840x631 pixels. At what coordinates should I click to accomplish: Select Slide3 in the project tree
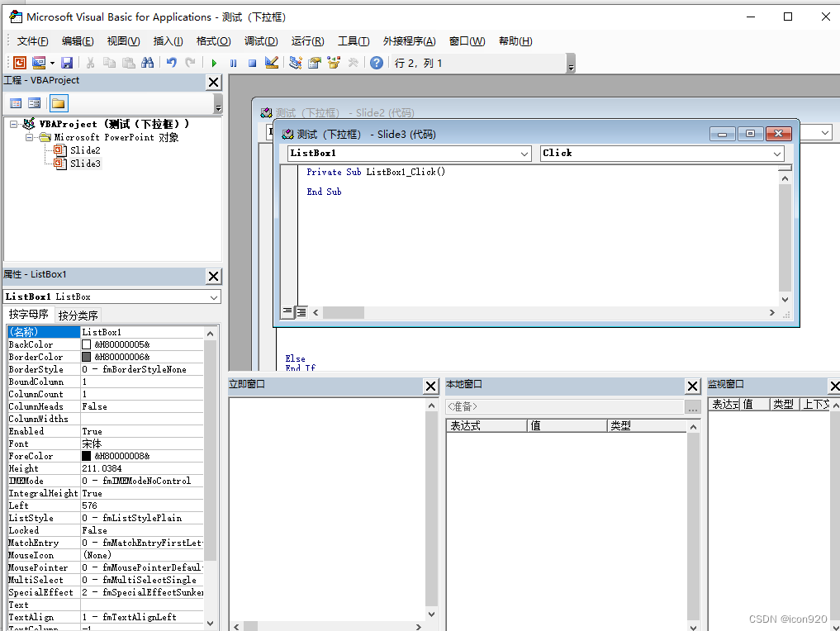pyautogui.click(x=85, y=164)
